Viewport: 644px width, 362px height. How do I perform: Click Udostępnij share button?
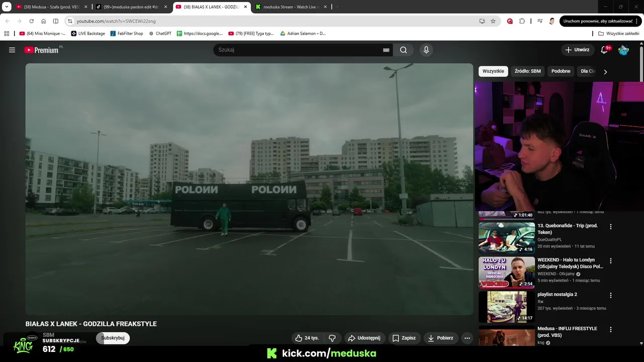pyautogui.click(x=364, y=338)
